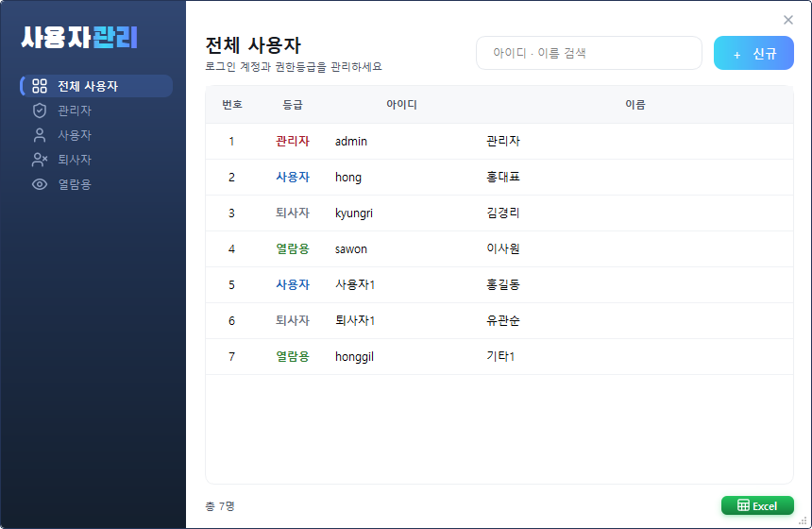Sort by the 번호 column header
This screenshot has width=812, height=529.
pos(232,105)
